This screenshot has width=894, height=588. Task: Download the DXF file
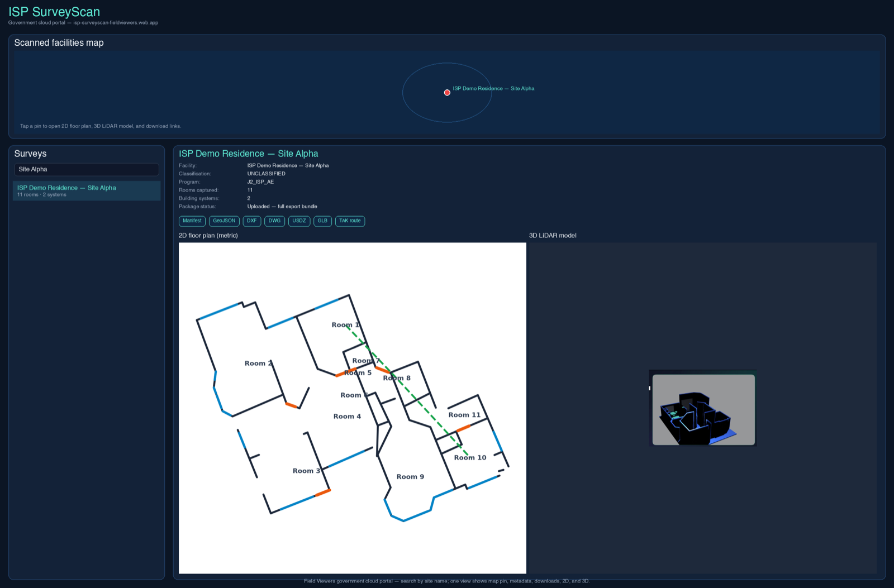point(252,221)
